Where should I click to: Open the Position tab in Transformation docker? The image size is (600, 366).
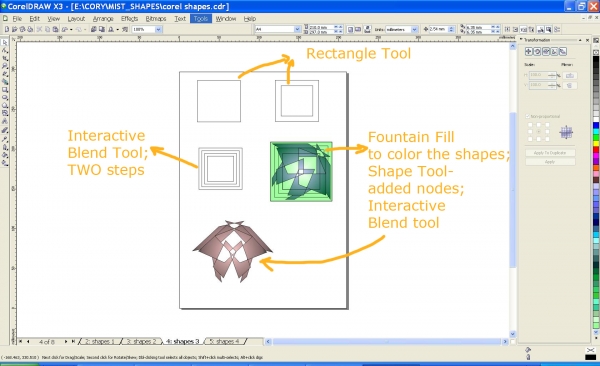(528, 51)
